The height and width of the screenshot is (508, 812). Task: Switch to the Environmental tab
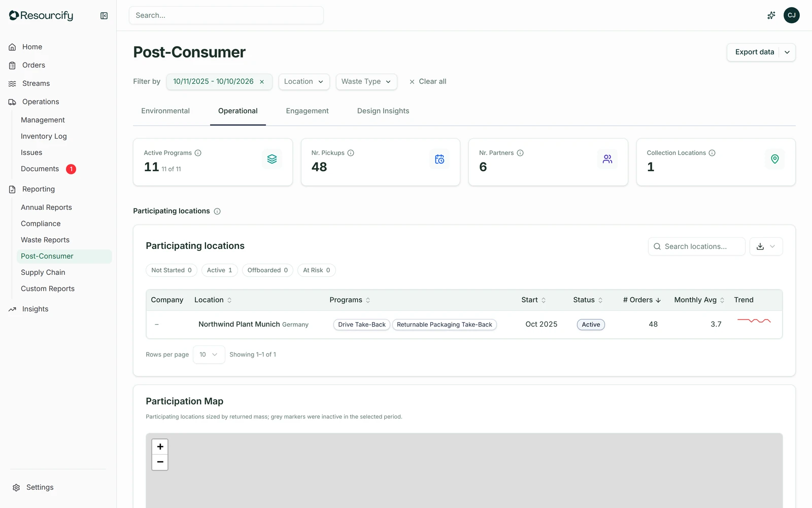click(165, 111)
